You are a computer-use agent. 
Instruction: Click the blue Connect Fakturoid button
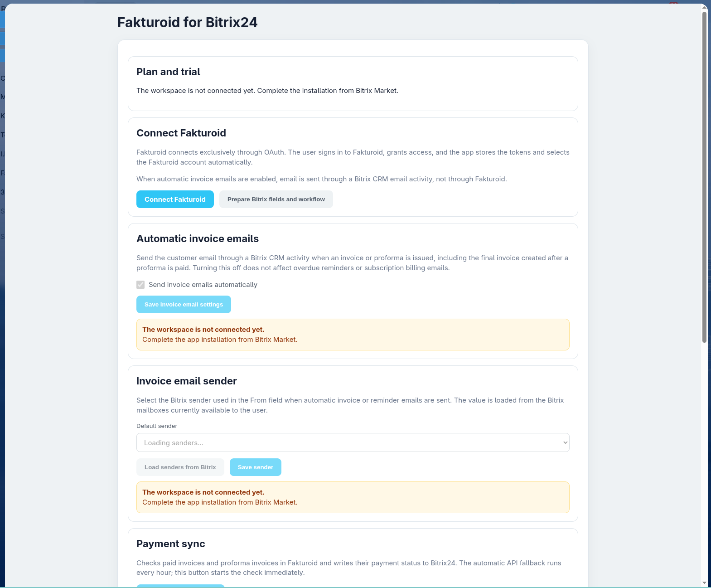pos(175,199)
